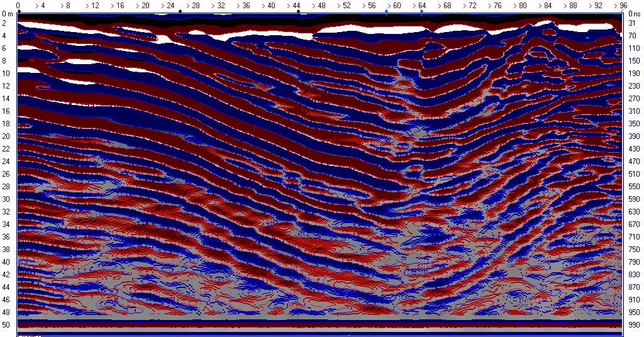
Task: Click the '0 m' depth axis label
Action: 8,14
